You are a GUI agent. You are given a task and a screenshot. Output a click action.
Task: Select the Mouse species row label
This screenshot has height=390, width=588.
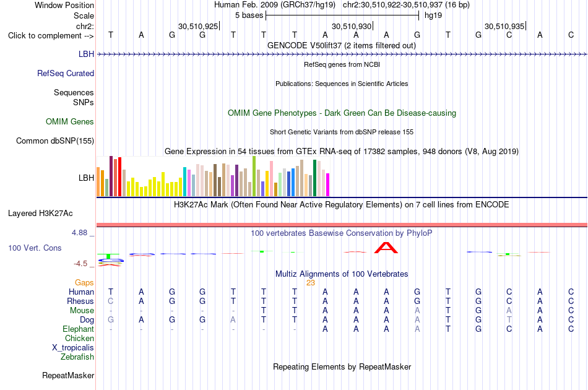point(82,311)
